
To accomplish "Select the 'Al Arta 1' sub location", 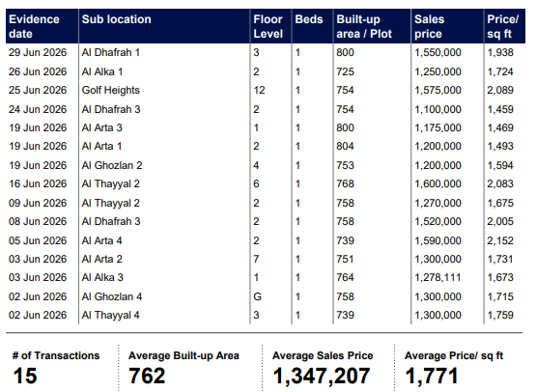I will click(101, 146).
